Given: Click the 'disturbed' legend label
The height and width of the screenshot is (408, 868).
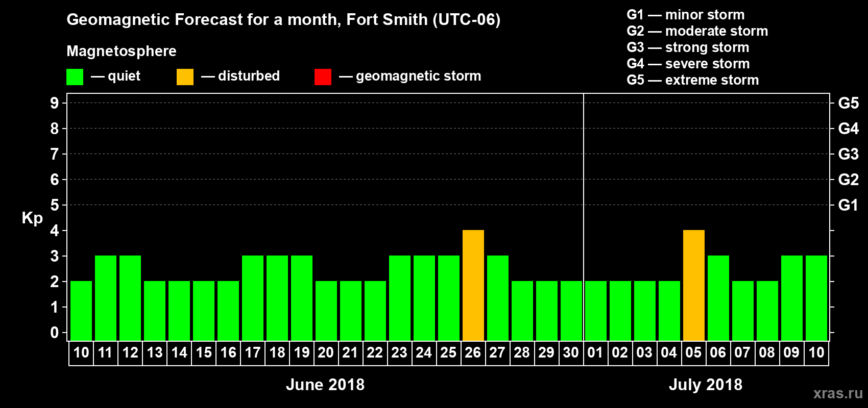Looking at the screenshot, I should click(249, 76).
